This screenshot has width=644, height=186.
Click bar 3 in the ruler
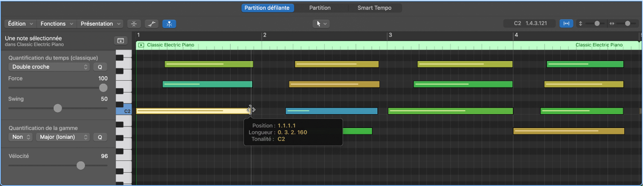coord(390,35)
